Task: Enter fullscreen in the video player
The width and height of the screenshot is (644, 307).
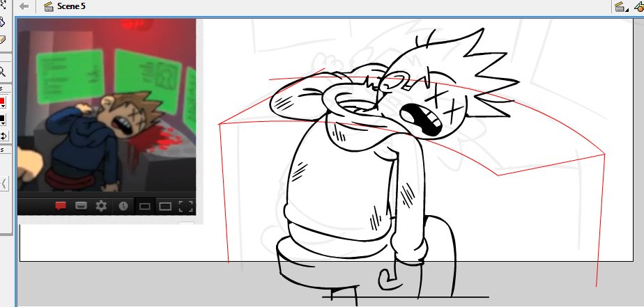Action: pyautogui.click(x=186, y=207)
